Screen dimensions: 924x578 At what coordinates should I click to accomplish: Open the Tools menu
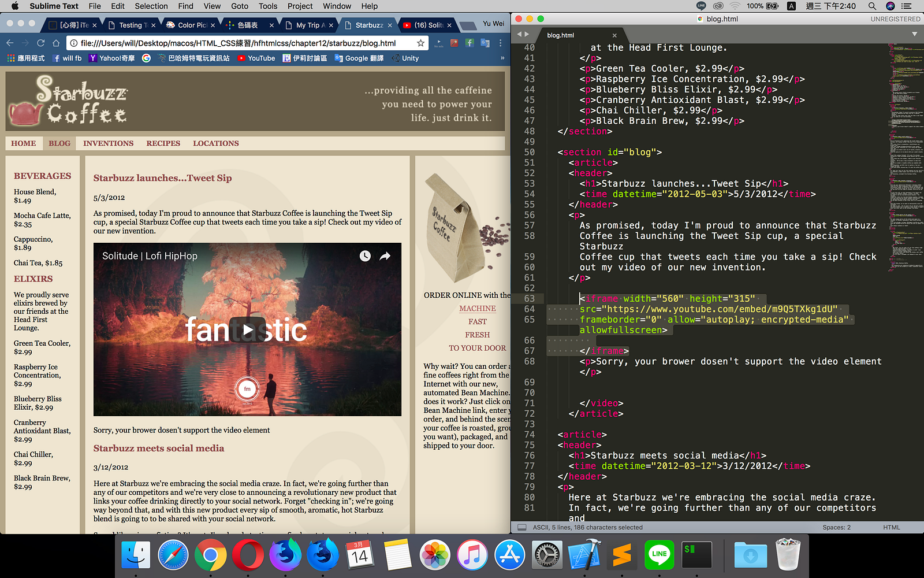268,6
